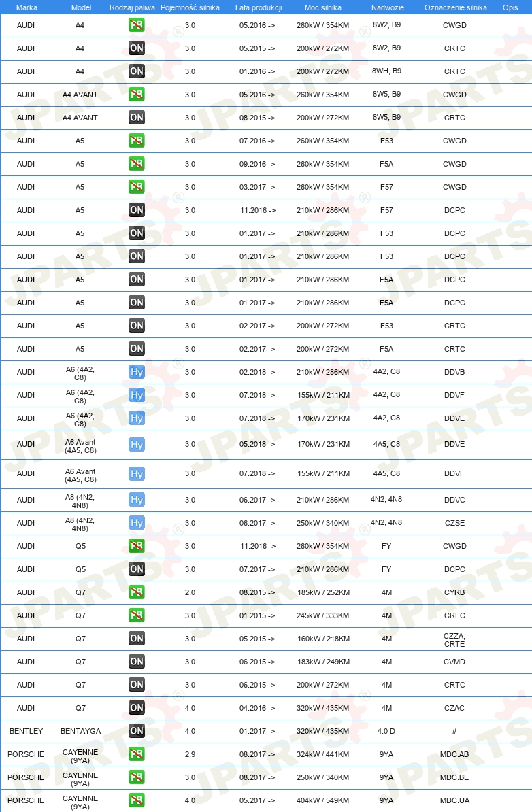Click petrol icon in Cayenne MDC.AB row
Image resolution: width=532 pixels, height=812 pixels.
tap(137, 754)
